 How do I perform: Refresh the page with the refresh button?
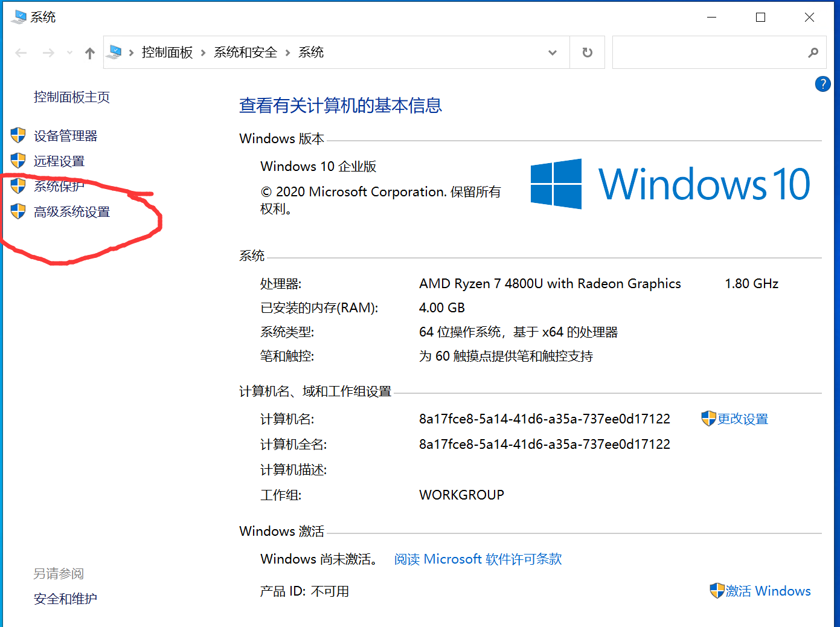tap(587, 53)
